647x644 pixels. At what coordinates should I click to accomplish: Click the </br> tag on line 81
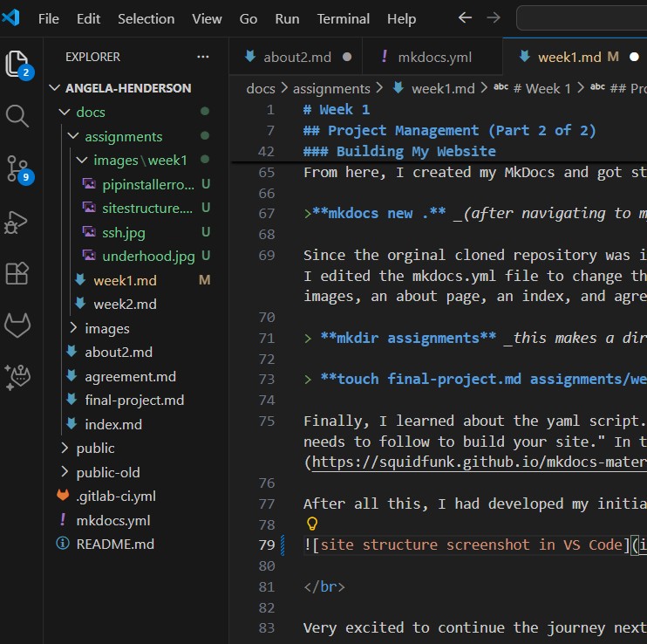click(324, 586)
